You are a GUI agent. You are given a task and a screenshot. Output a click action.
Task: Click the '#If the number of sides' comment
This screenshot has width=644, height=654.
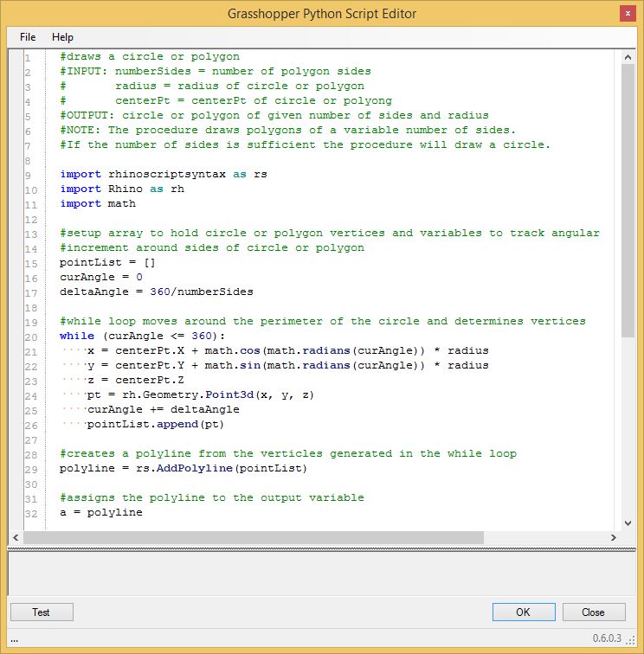[305, 144]
